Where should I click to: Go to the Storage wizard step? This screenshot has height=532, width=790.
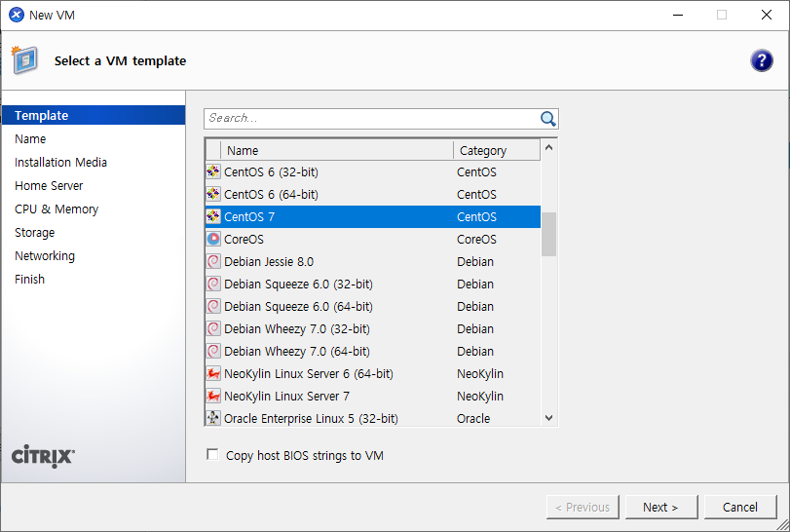(x=35, y=233)
